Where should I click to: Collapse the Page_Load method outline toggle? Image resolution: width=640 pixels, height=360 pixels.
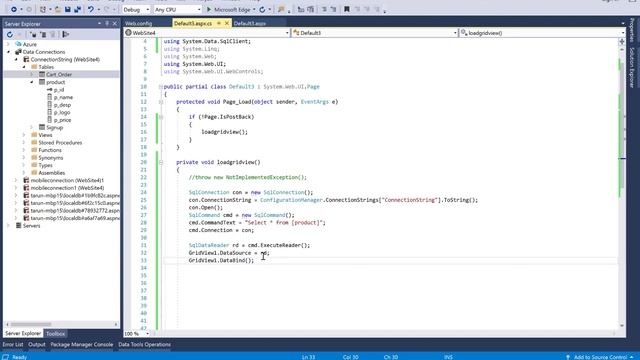point(161,102)
